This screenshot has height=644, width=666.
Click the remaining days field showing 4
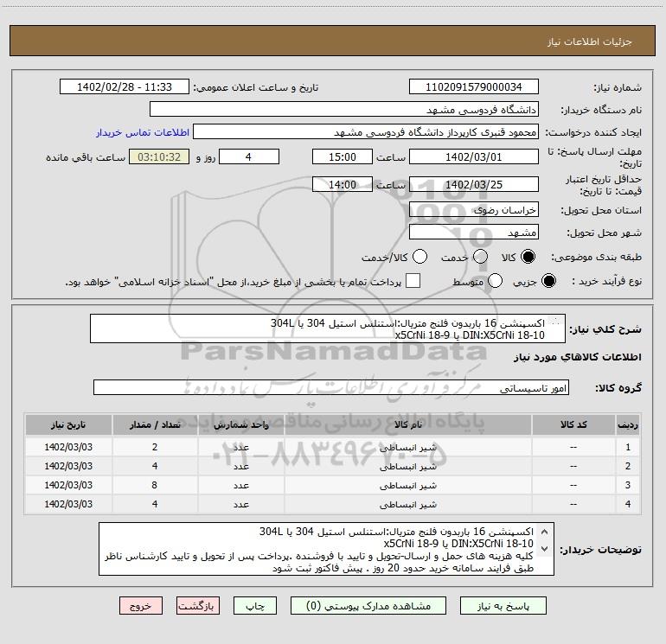(249, 156)
